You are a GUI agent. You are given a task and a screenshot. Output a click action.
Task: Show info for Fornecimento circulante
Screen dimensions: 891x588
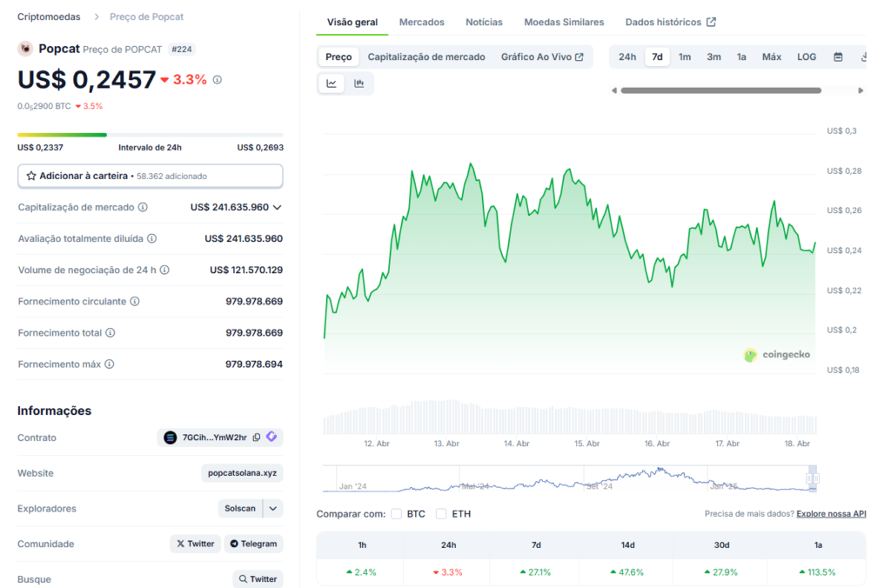135,301
